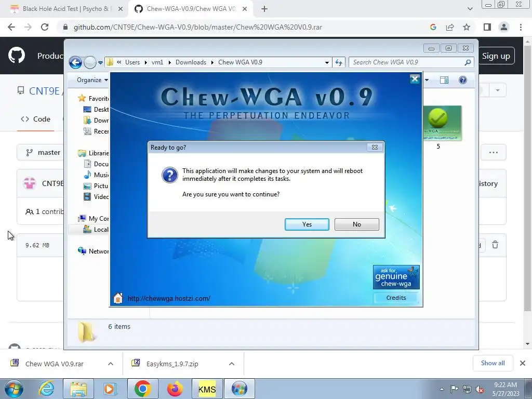Click Show all downloads
Image resolution: width=532 pixels, height=399 pixels.
click(493, 363)
